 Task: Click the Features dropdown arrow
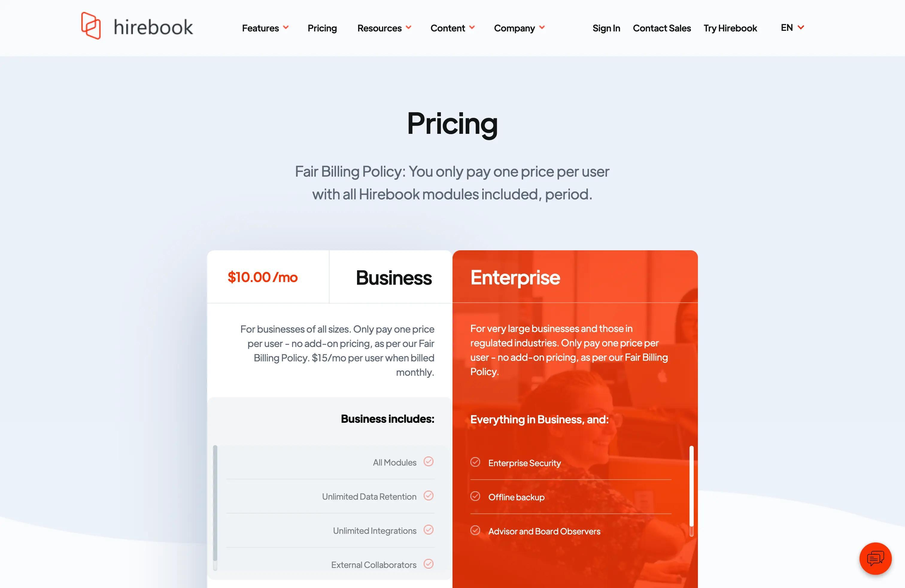pyautogui.click(x=285, y=28)
